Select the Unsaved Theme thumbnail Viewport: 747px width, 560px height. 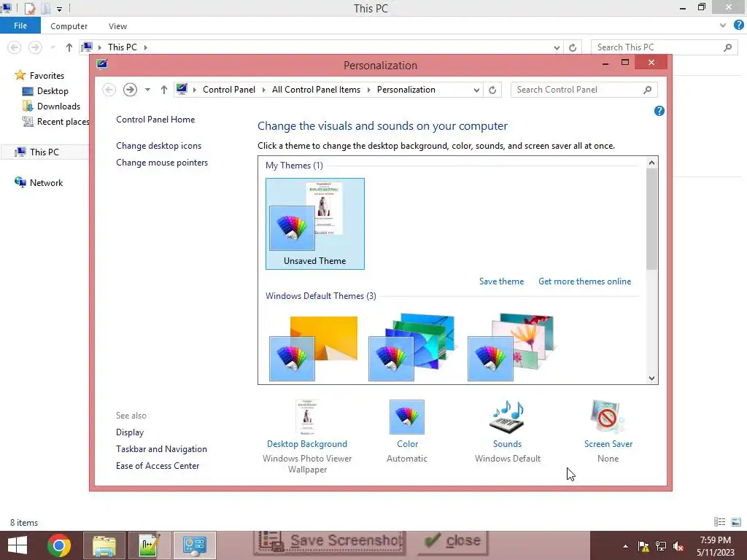click(x=315, y=224)
